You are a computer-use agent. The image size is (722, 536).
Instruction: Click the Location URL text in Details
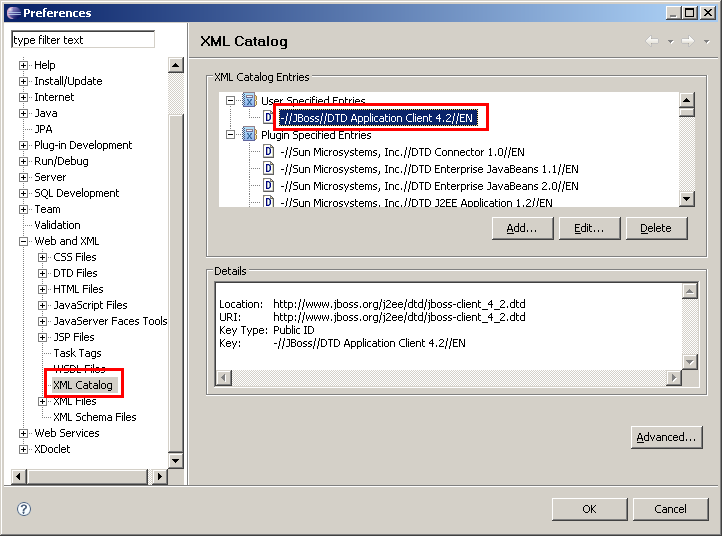click(x=399, y=304)
